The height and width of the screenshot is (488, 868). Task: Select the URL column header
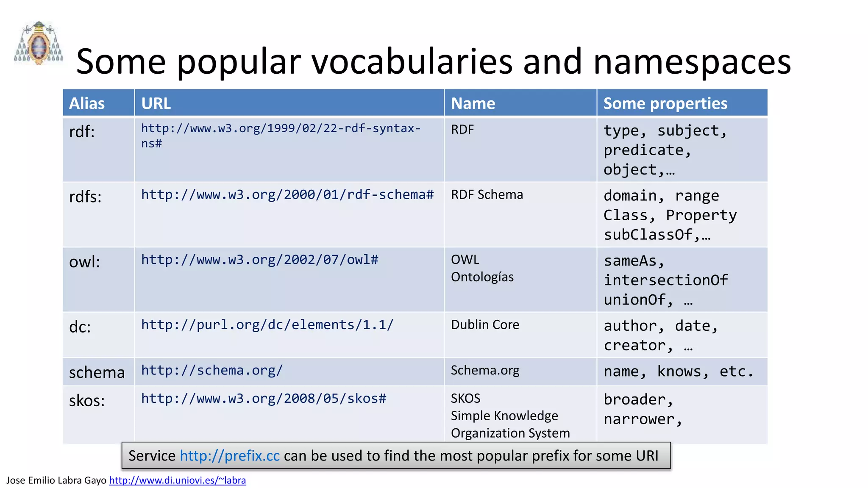156,103
